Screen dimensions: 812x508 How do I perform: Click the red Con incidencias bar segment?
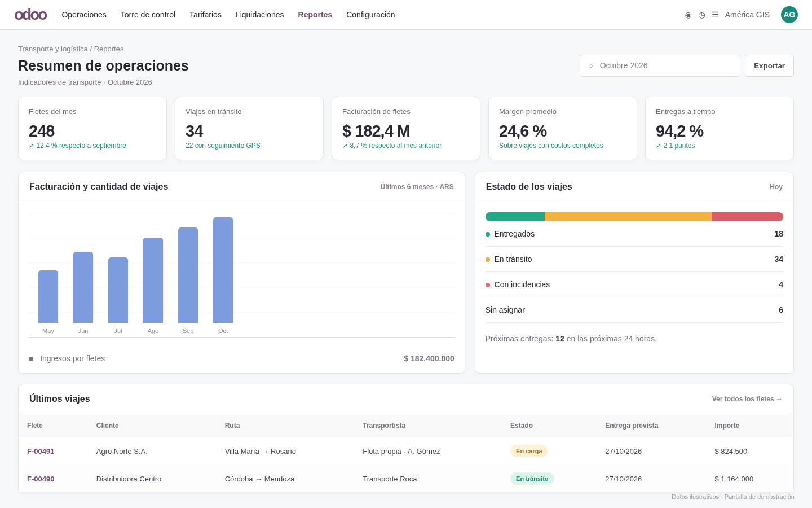[x=747, y=217]
